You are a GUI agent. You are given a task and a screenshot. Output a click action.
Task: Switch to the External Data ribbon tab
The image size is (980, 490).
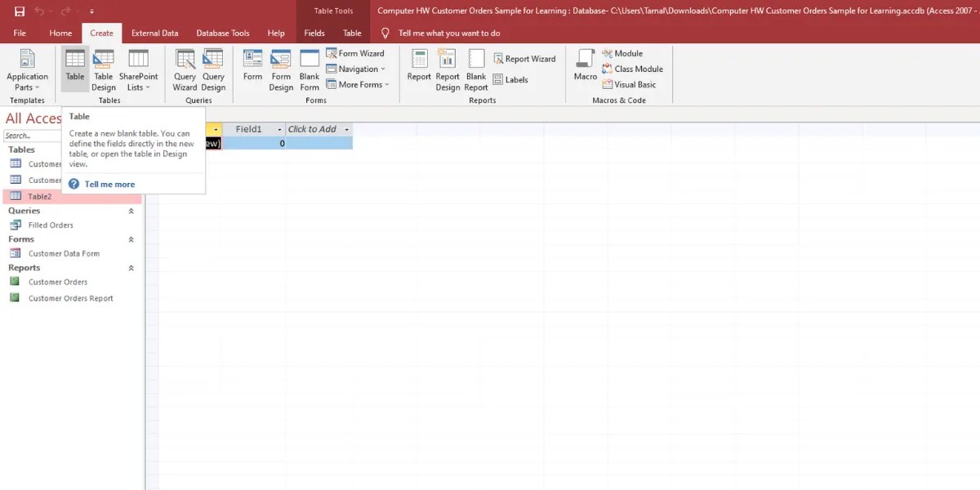[154, 33]
